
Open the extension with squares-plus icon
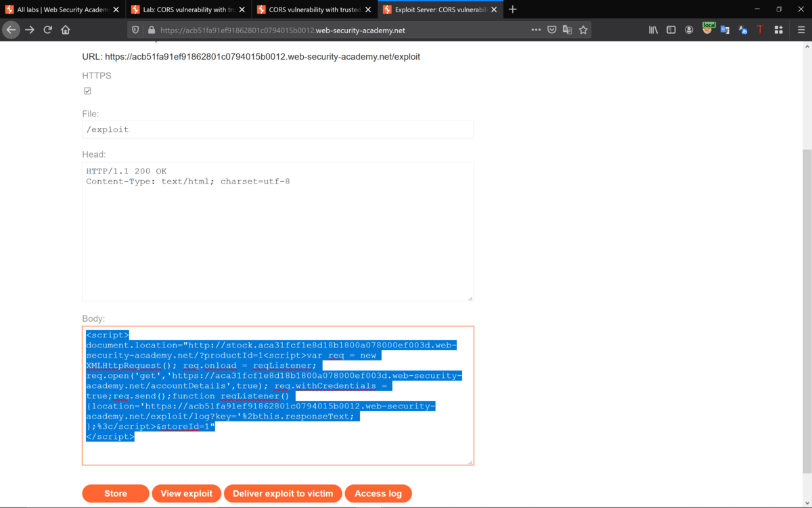coord(779,30)
